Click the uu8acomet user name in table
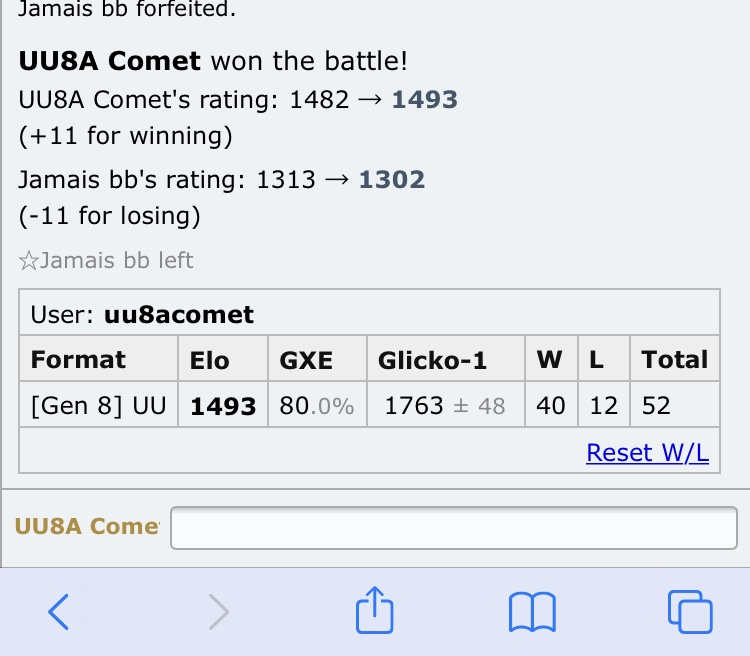This screenshot has width=750, height=656. (x=179, y=316)
